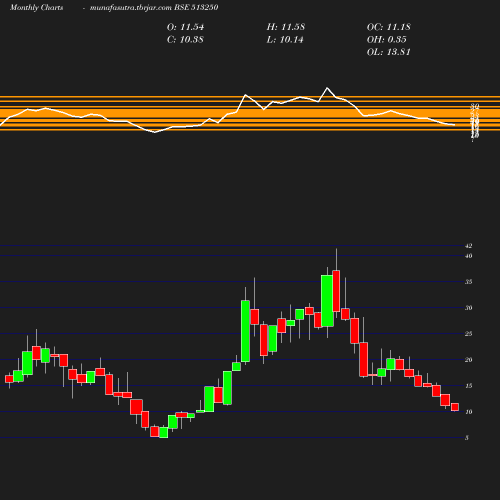Image resolution: width=500 pixels, height=500 pixels.
Task: Click the OC: 11.18 reading
Action: click(x=389, y=27)
